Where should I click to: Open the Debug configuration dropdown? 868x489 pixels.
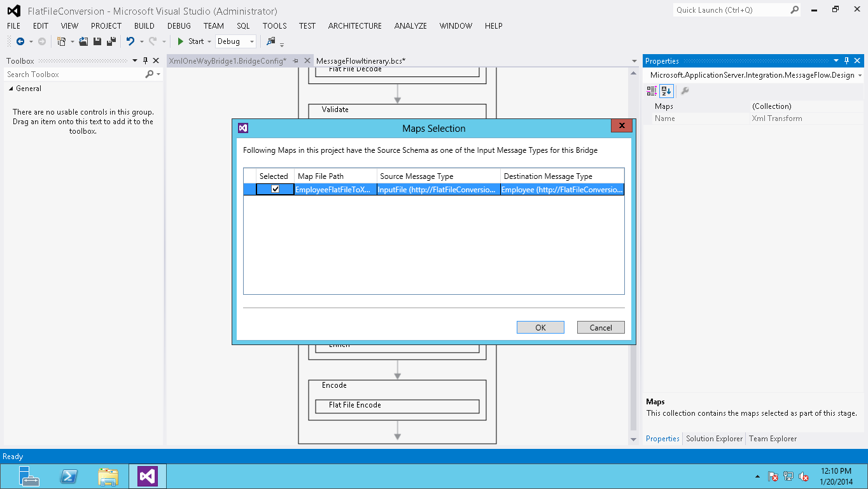point(252,41)
